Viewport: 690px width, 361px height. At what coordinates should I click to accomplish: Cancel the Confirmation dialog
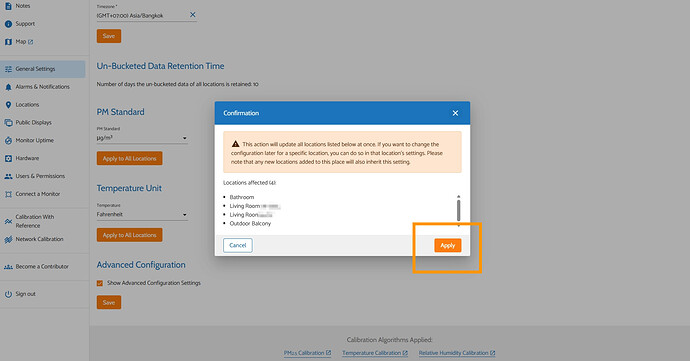(x=238, y=245)
